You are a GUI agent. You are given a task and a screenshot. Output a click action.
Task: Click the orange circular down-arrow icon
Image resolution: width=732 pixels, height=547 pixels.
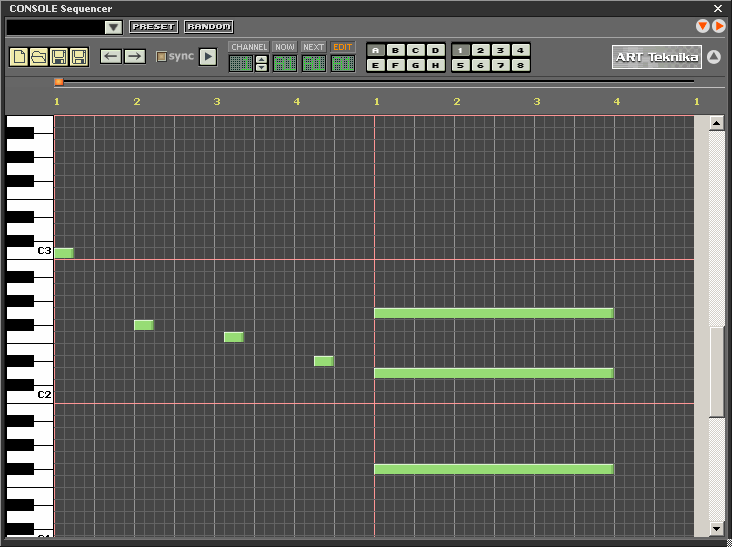click(x=703, y=26)
